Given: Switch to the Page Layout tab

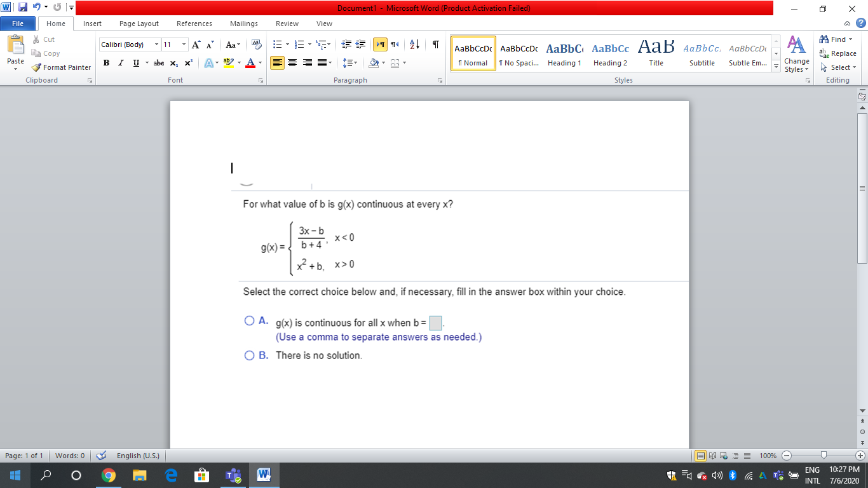Looking at the screenshot, I should 139,24.
